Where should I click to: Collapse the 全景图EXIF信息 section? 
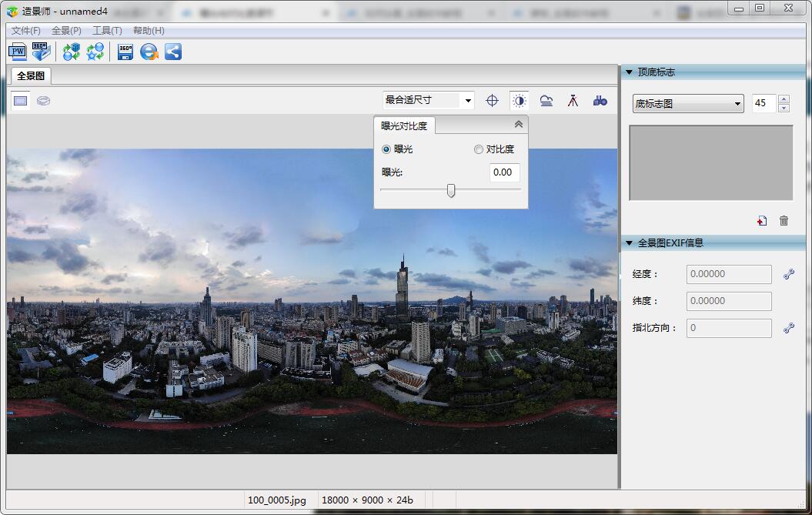pyautogui.click(x=629, y=242)
